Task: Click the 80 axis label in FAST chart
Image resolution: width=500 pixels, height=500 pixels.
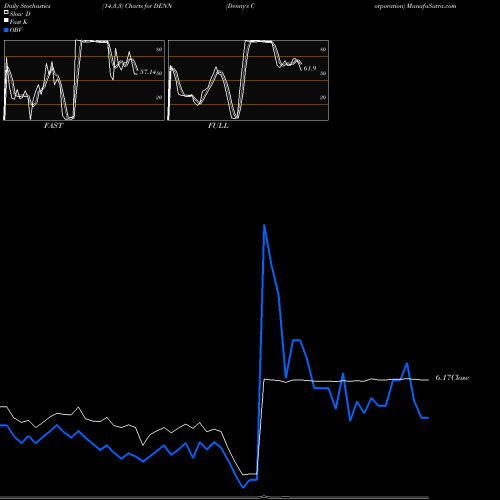Action: [159, 49]
